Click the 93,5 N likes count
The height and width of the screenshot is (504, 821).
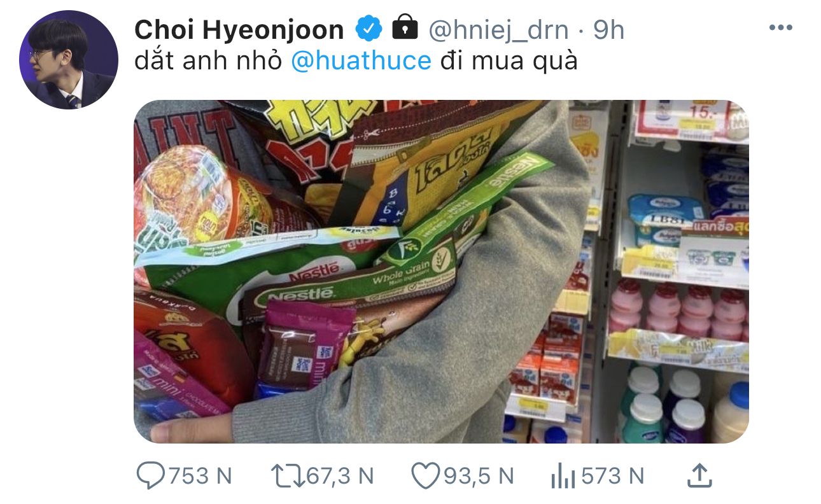click(479, 475)
